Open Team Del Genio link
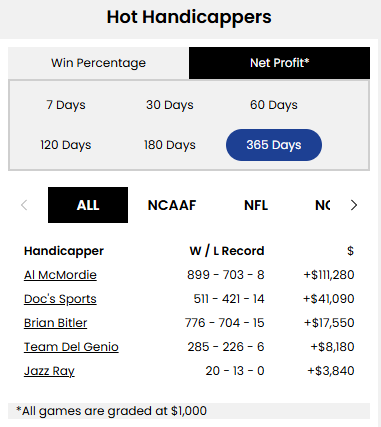Viewport: 381px width, 427px height. tap(71, 347)
